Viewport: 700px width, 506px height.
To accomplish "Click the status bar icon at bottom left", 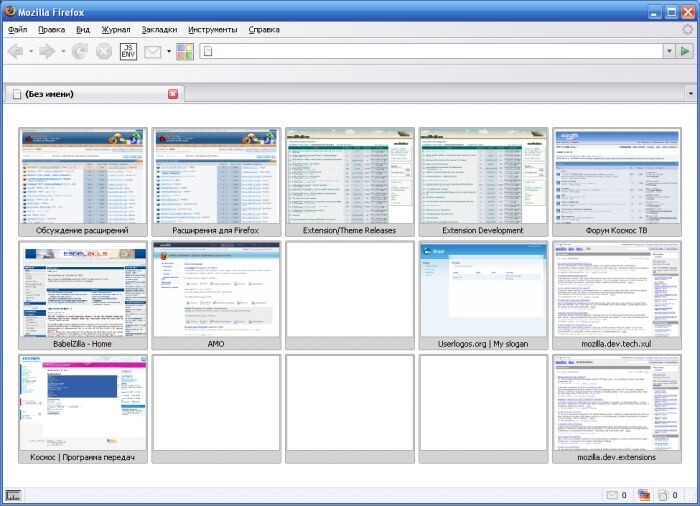I will pyautogui.click(x=13, y=495).
